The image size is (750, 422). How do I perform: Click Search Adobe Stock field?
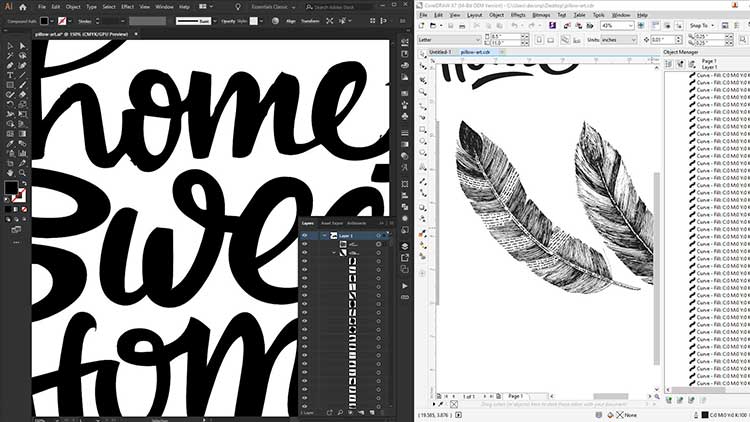(338, 7)
